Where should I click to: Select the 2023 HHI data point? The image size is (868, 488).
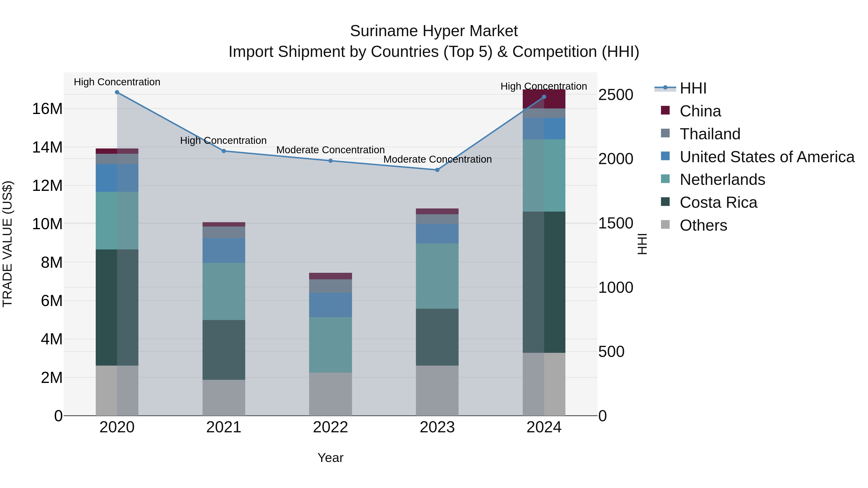(437, 170)
